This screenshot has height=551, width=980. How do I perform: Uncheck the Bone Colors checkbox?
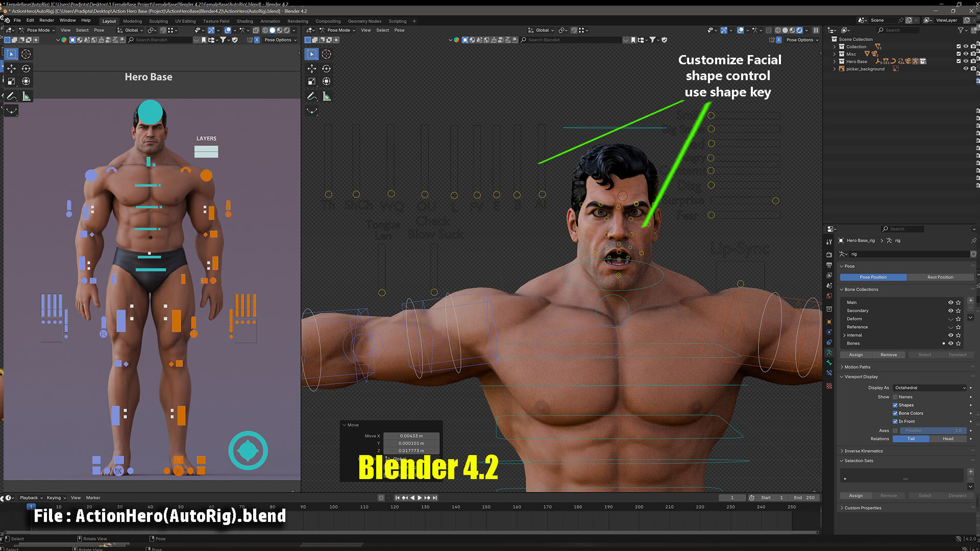(895, 413)
